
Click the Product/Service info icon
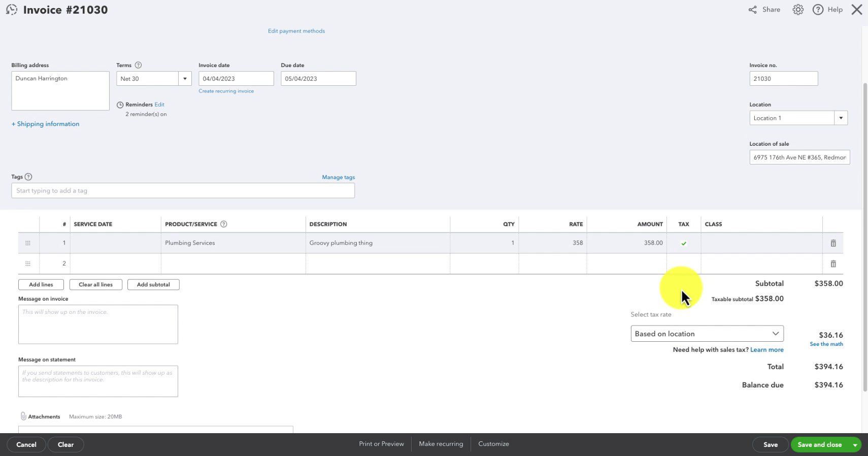point(223,224)
